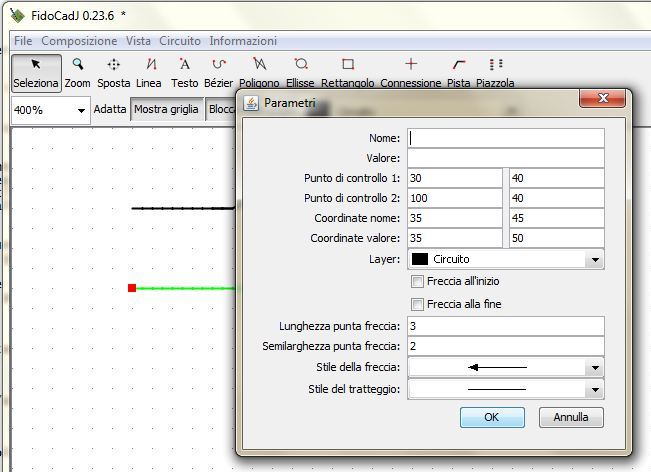Click the Annulla cancel button
Image resolution: width=651 pixels, height=472 pixels.
(571, 417)
